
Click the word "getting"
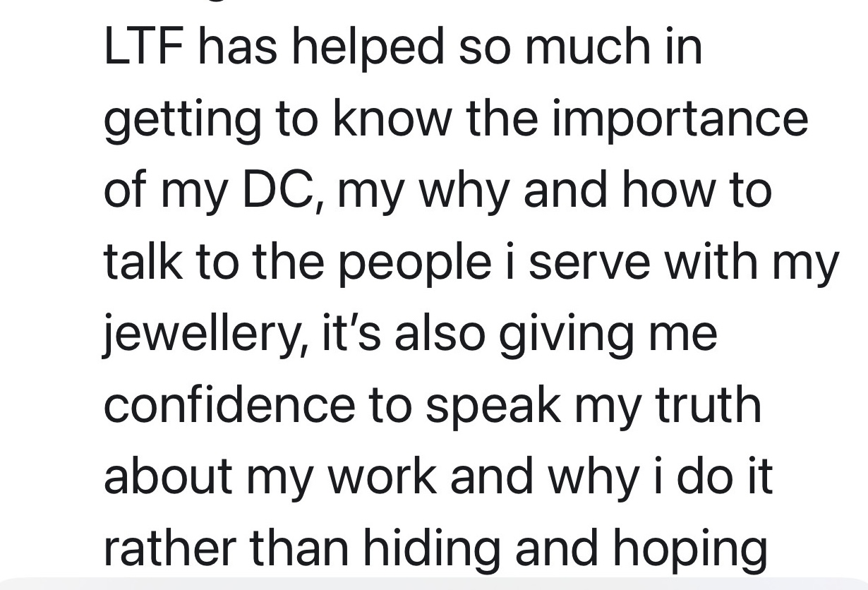point(179,119)
